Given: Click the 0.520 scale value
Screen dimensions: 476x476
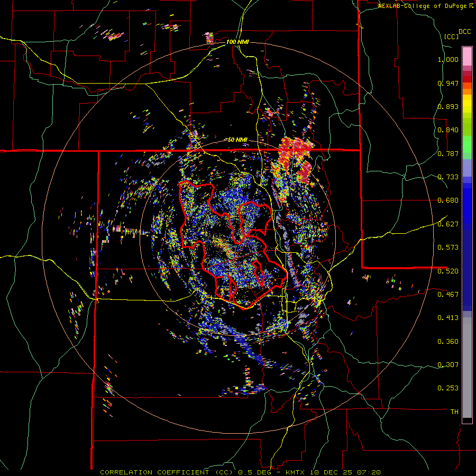Looking at the screenshot, I should pyautogui.click(x=448, y=271).
